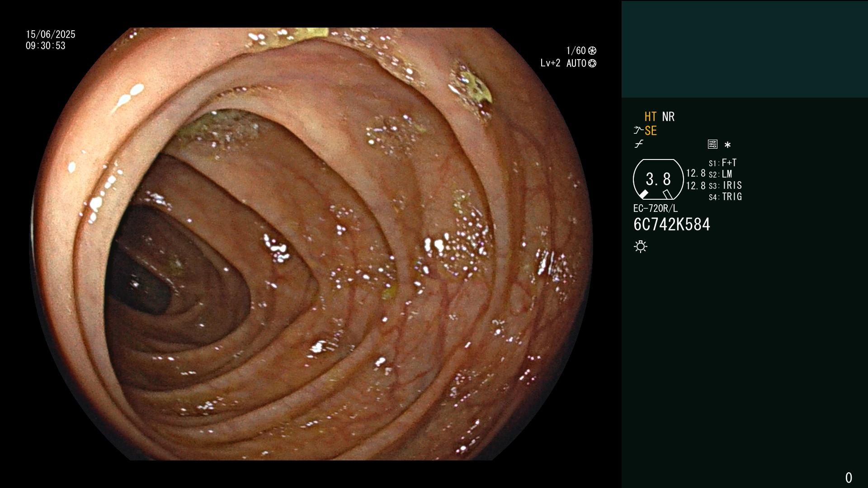
Task: Select the NR noise reduction indicator
Action: [x=668, y=117]
